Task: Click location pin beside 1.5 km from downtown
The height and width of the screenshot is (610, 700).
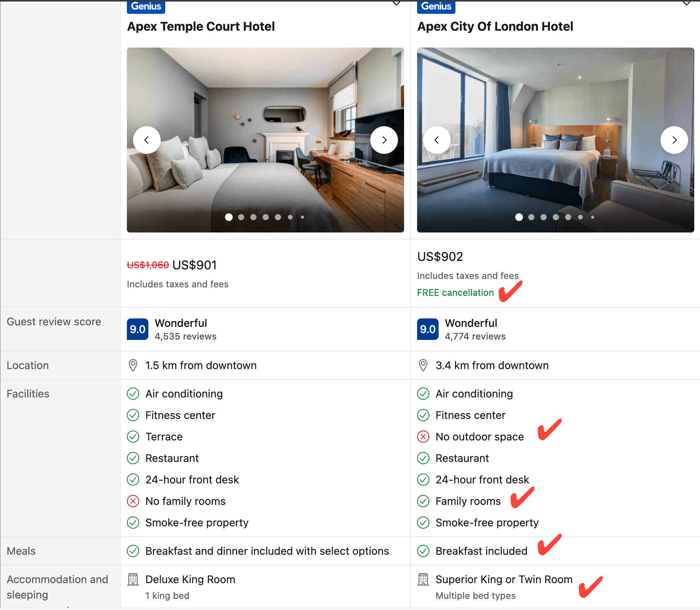Action: pyautogui.click(x=133, y=365)
